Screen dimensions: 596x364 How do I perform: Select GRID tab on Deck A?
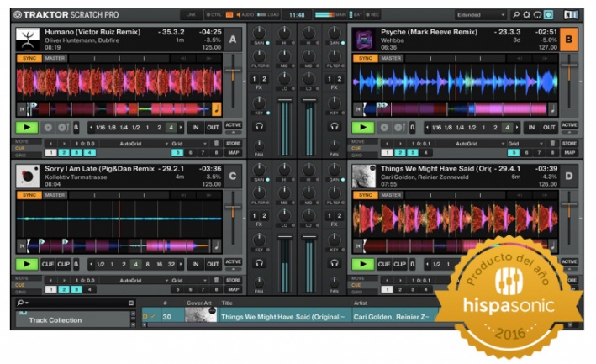coord(20,155)
